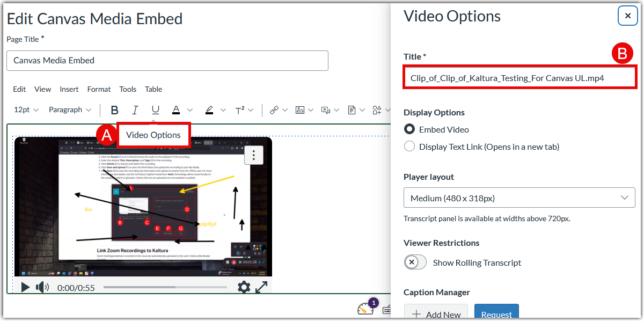
Task: Open the Edit menu
Action: [19, 89]
